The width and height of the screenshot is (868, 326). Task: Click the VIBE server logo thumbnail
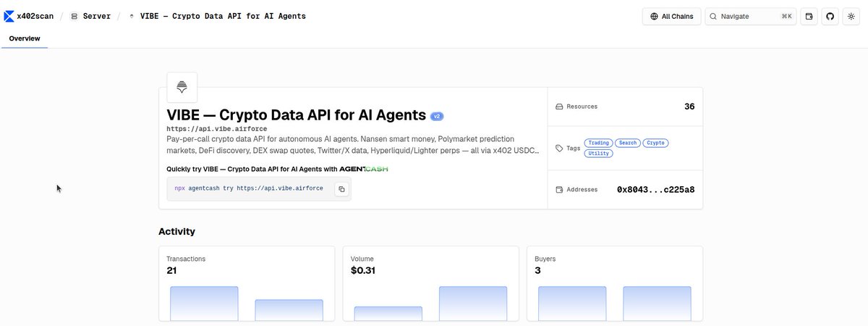(182, 87)
